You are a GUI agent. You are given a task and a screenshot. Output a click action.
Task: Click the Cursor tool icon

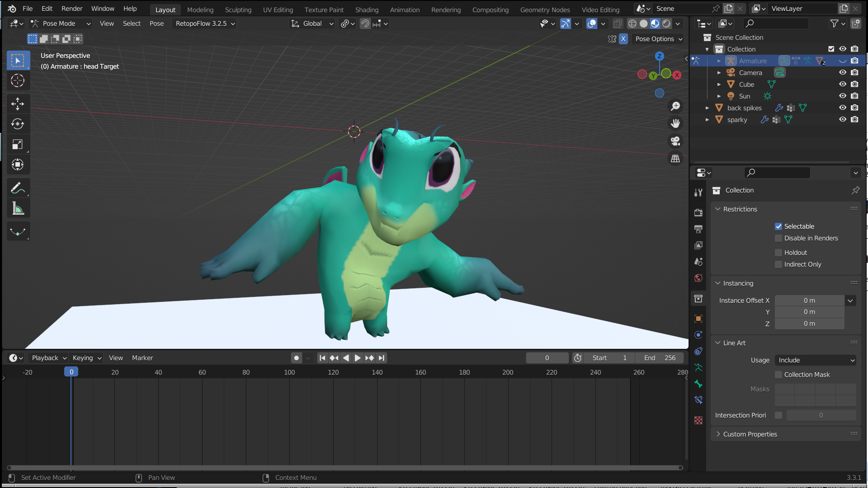click(x=18, y=80)
